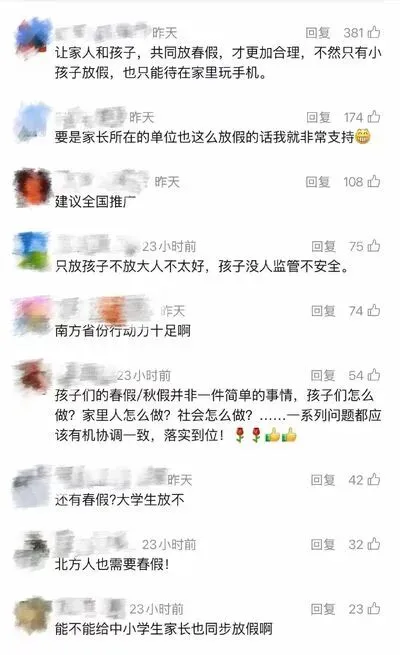Reply to the 381-like top comment
Image resolution: width=400 pixels, height=655 pixels.
tap(318, 33)
